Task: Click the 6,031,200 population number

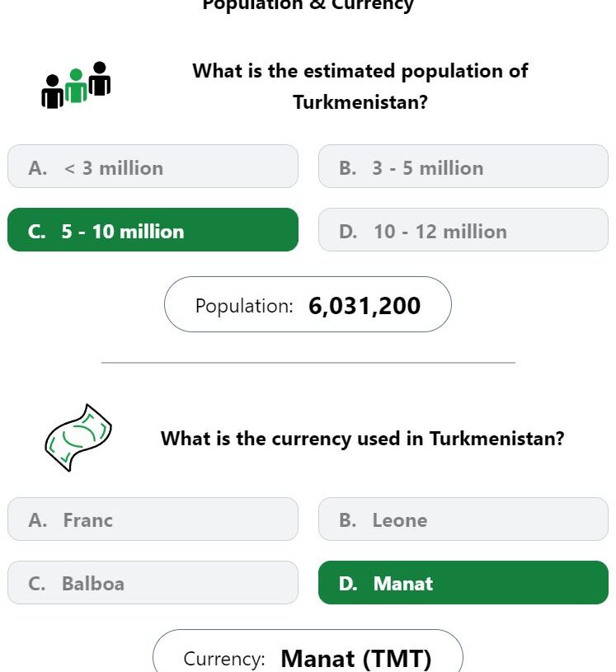Action: click(x=364, y=306)
